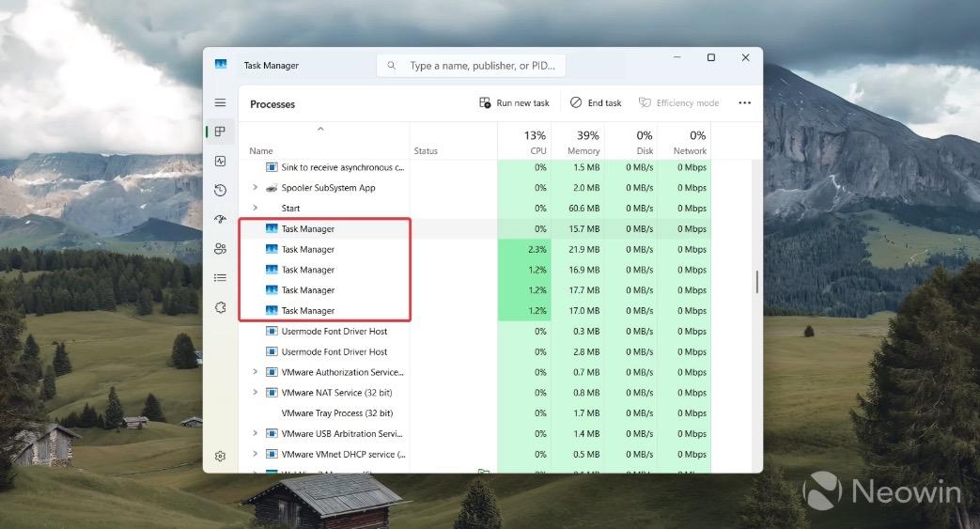Screen dimensions: 980x529
Task: Expand VMware NAT Service row
Action: click(255, 393)
